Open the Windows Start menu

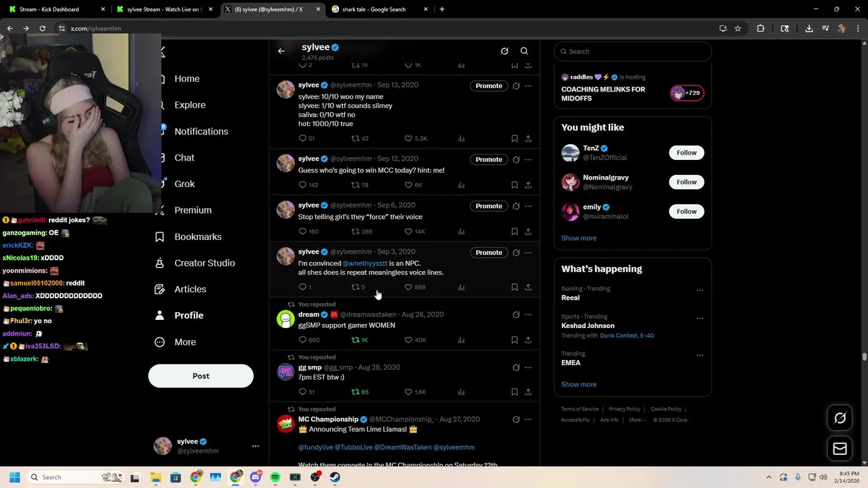coord(14,477)
